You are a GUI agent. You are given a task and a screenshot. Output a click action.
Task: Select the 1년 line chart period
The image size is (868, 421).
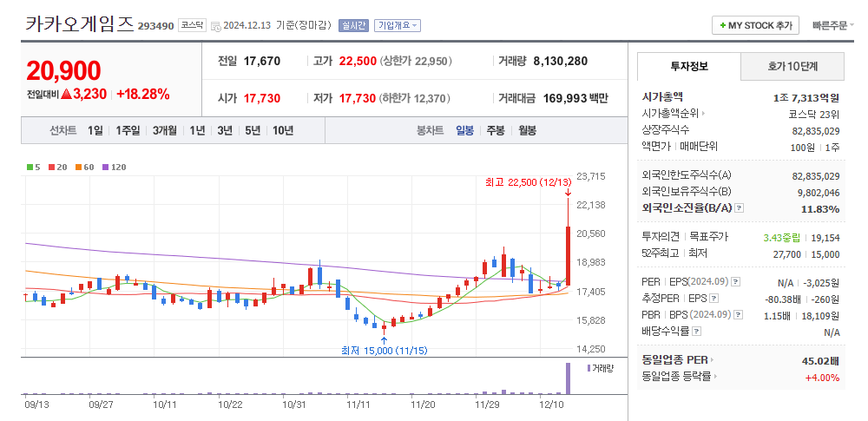pyautogui.click(x=197, y=131)
